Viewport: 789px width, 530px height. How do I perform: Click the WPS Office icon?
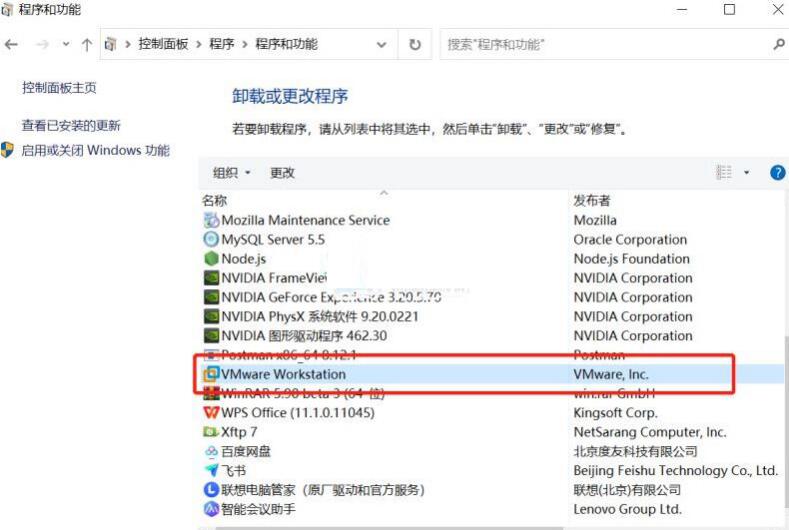[211, 412]
